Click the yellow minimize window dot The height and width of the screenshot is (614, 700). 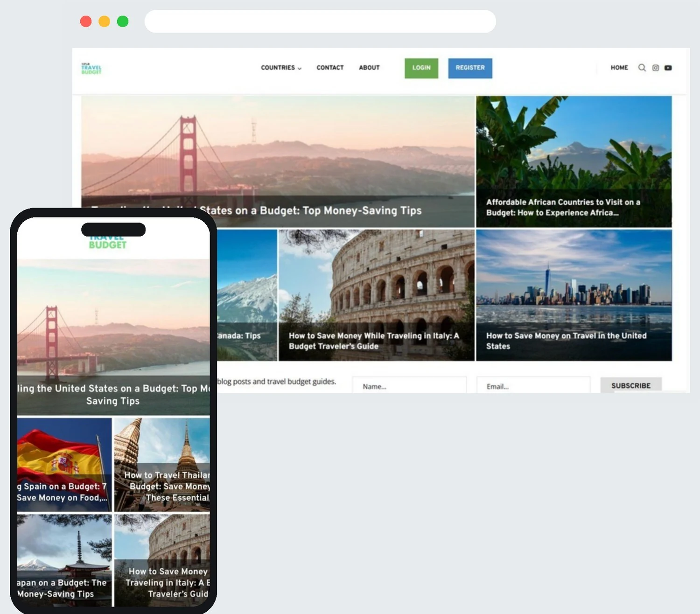(x=104, y=21)
